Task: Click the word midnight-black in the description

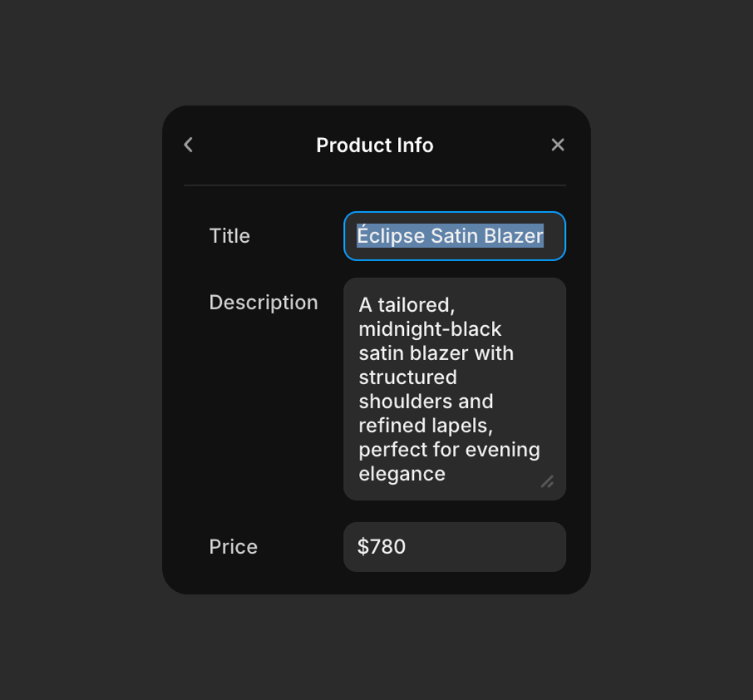Action: click(x=430, y=329)
